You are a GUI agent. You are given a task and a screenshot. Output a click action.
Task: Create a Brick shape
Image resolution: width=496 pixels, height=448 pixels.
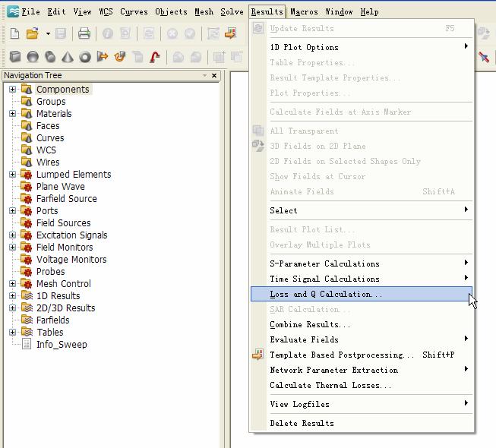pos(15,57)
